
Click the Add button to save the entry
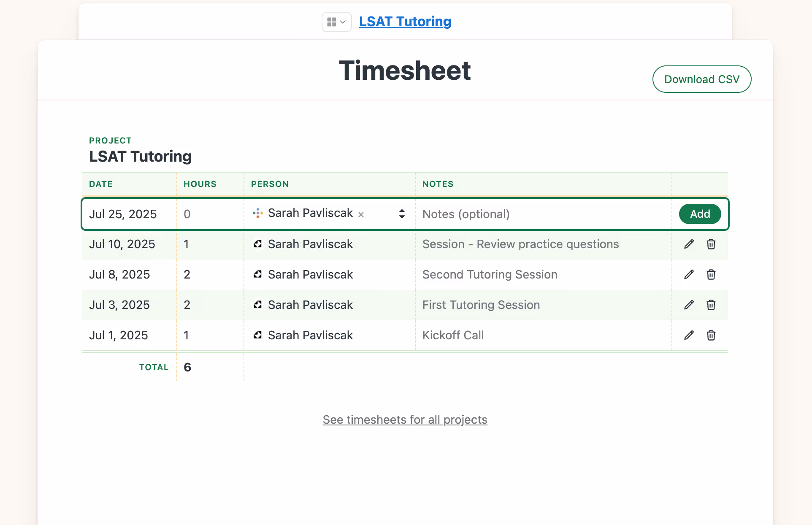coord(700,214)
